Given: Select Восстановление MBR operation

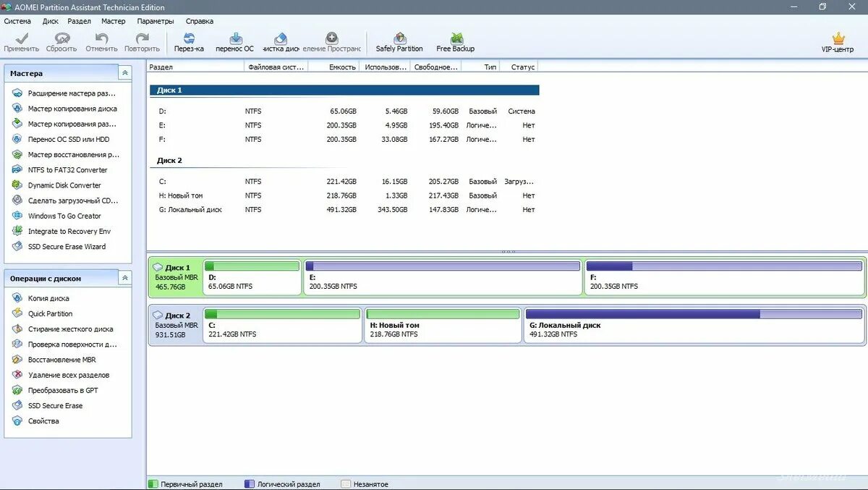Looking at the screenshot, I should click(x=54, y=360).
